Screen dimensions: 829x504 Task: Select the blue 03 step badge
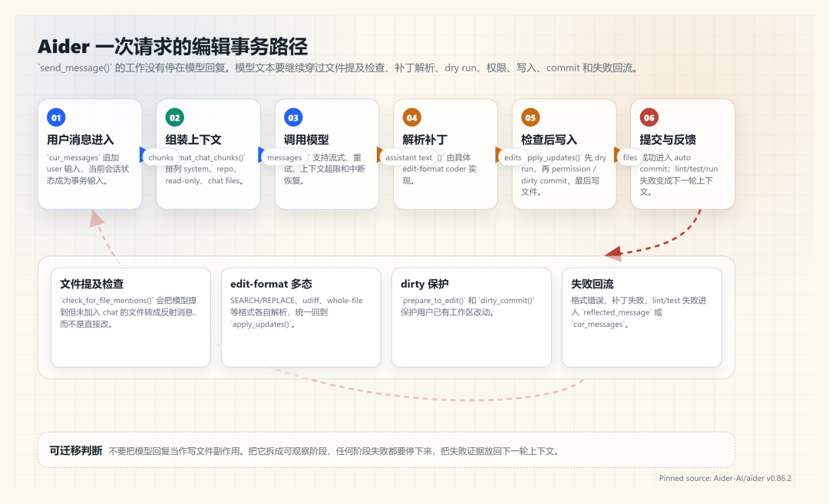click(293, 117)
